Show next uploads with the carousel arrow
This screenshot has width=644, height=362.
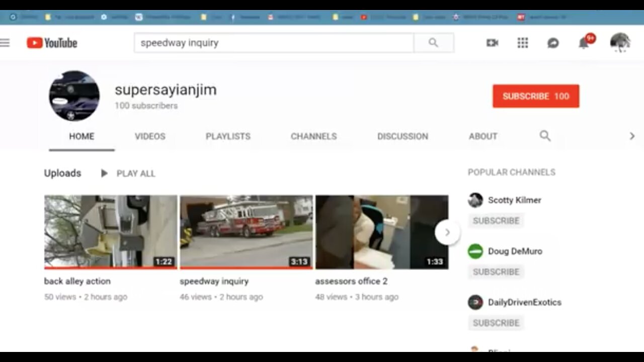point(447,232)
